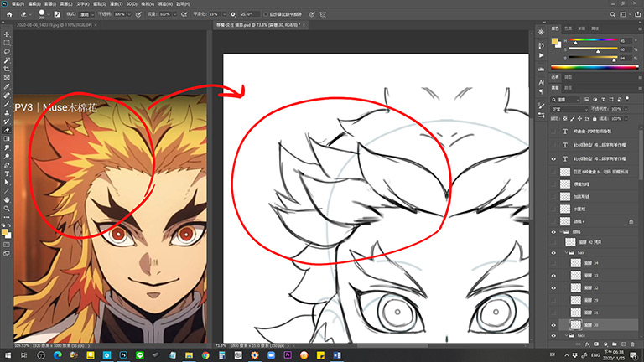
Task: Open the brush preset picker dropdown
Action: pos(49,14)
